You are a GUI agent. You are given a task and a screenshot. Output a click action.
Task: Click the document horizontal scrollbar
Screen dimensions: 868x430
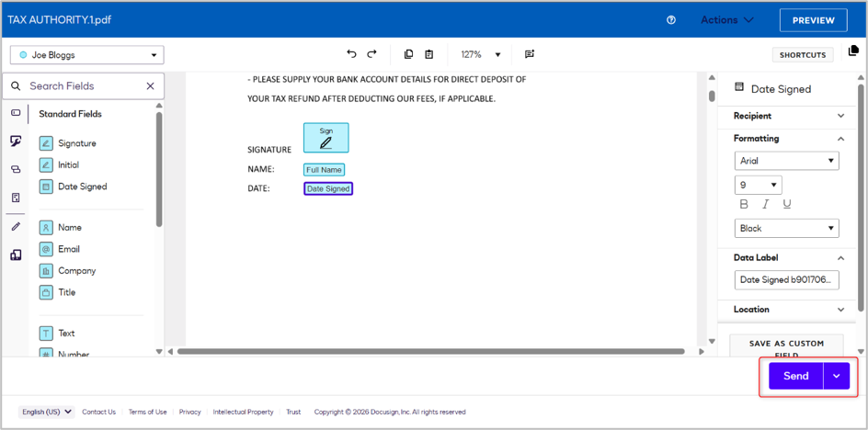(430, 351)
